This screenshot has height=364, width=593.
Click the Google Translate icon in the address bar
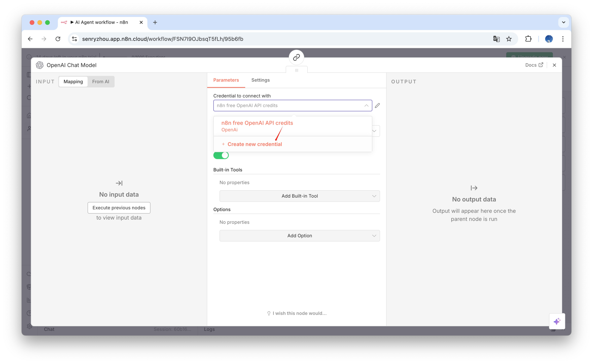[496, 39]
